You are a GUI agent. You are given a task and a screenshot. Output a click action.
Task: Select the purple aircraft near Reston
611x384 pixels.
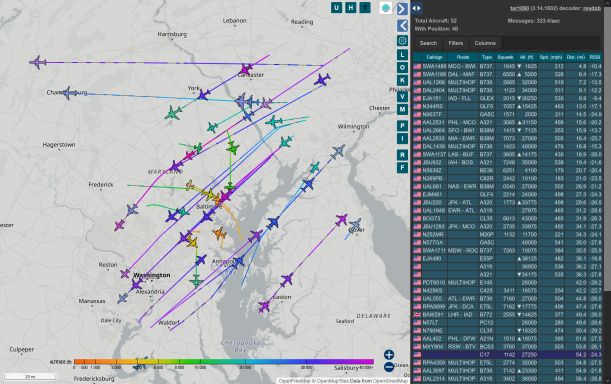coord(125,274)
